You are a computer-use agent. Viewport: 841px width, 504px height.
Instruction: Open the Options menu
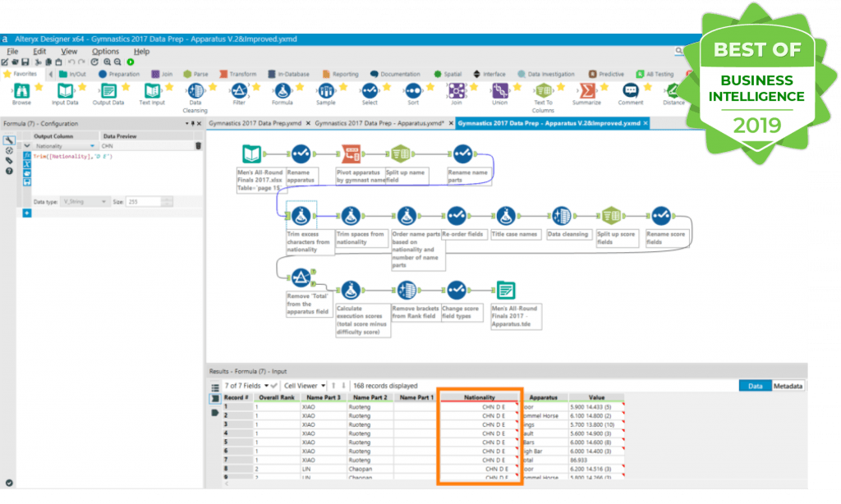tap(105, 52)
